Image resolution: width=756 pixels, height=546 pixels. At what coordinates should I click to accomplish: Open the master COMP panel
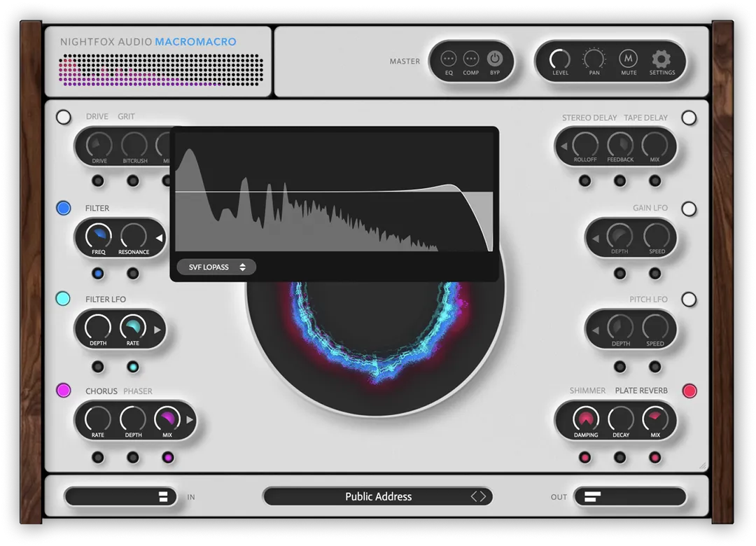pyautogui.click(x=471, y=59)
